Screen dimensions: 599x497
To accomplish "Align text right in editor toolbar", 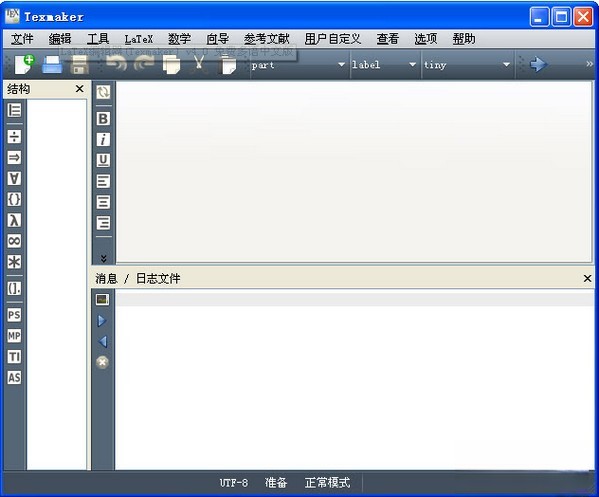I will click(x=103, y=223).
